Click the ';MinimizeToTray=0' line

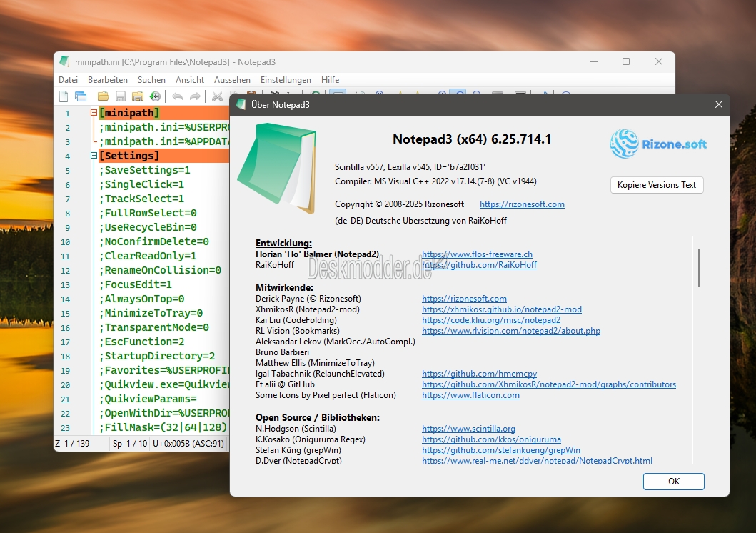[151, 313]
